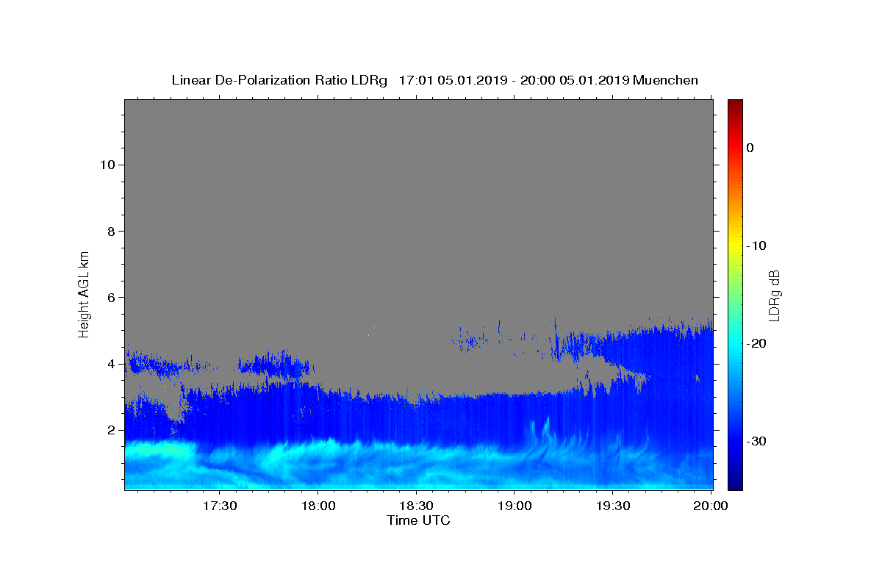Image resolution: width=882 pixels, height=588 pixels.
Task: Click the colorbar value -20 label
Action: point(757,343)
